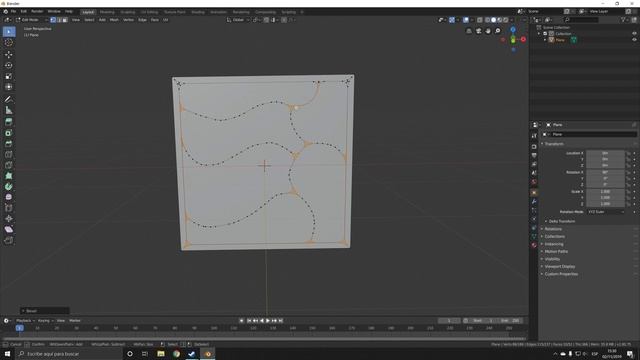Open the Global transform orientation dropdown
This screenshot has height=360, width=640.
pyautogui.click(x=238, y=20)
